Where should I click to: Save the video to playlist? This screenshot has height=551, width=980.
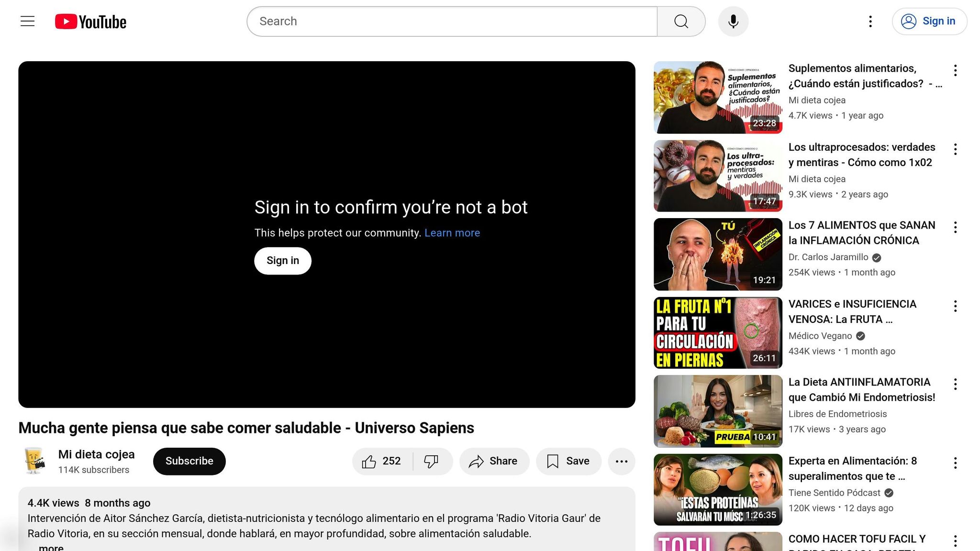tap(568, 462)
